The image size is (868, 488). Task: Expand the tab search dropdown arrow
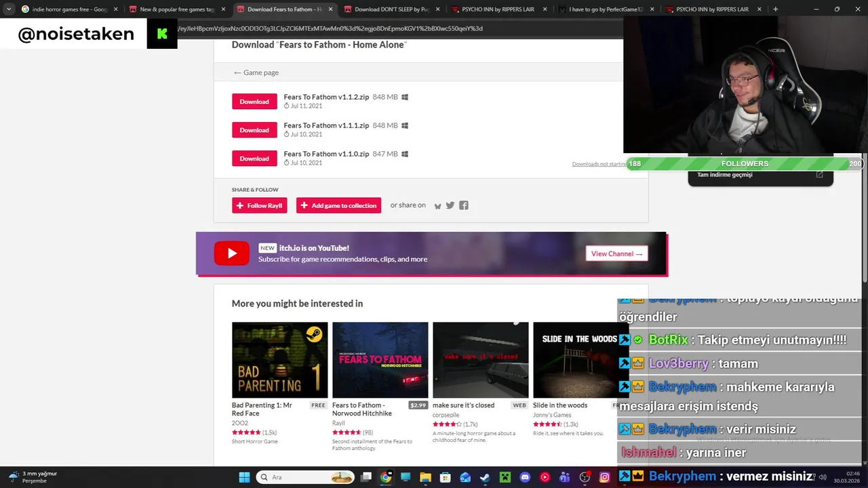pos(8,9)
